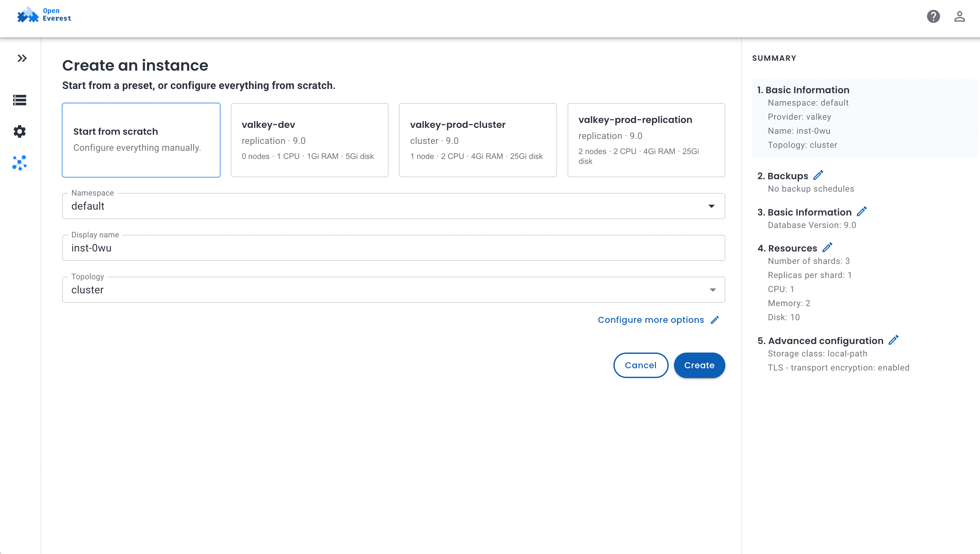The image size is (980, 554).
Task: Click 'Storage class: local-path' text
Action: 817,354
